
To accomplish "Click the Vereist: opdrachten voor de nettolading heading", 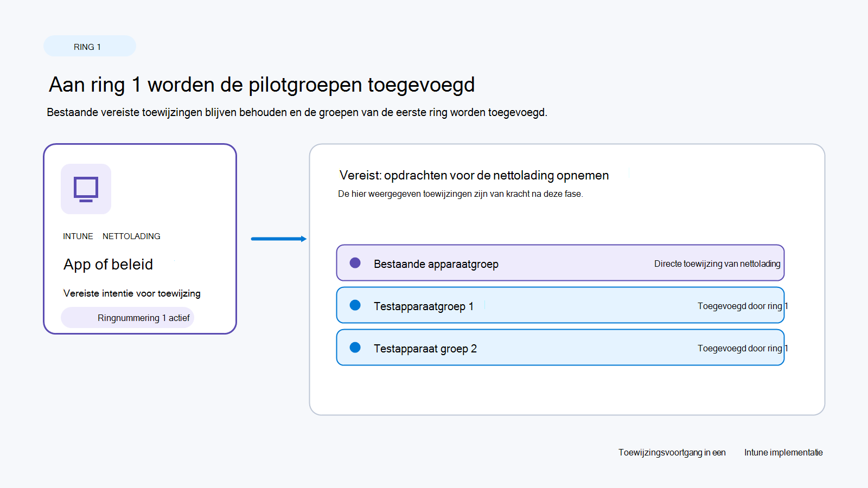I will tap(474, 175).
